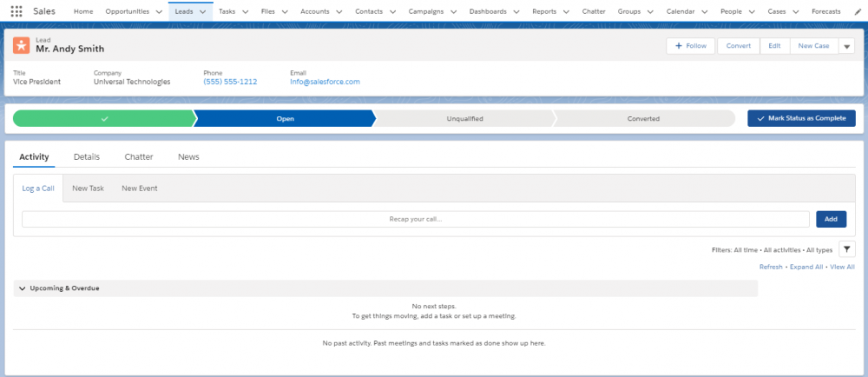Image resolution: width=868 pixels, height=377 pixels.
Task: Focus the Recap your call field
Action: 416,219
